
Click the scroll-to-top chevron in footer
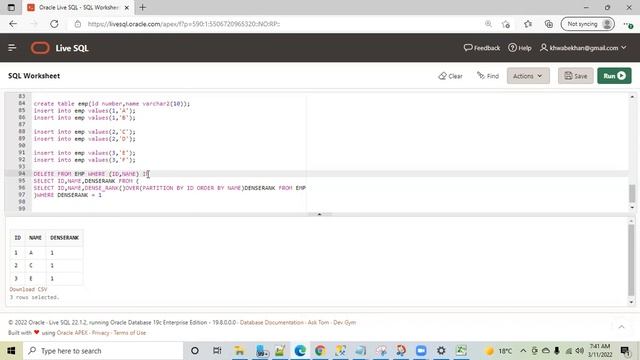[621, 327]
